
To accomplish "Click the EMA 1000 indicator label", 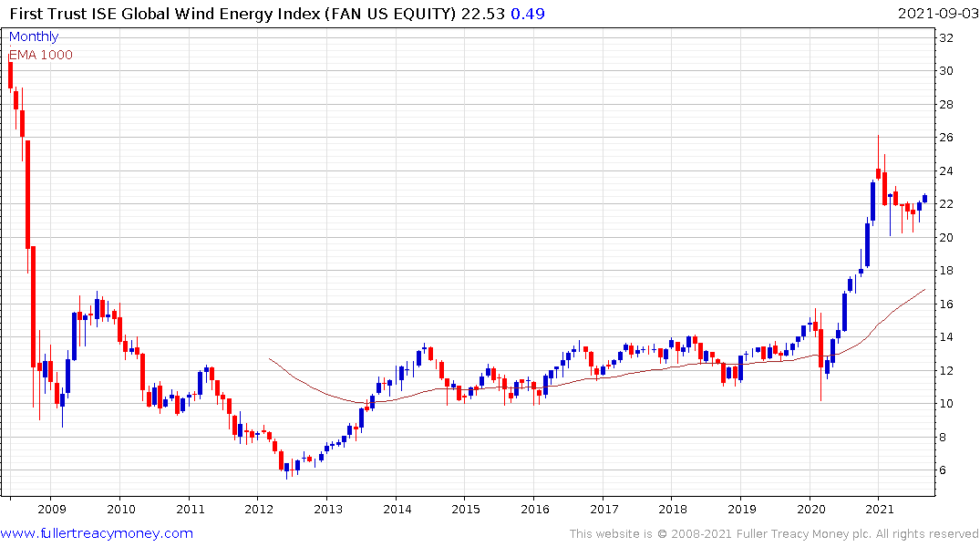I will pos(41,55).
